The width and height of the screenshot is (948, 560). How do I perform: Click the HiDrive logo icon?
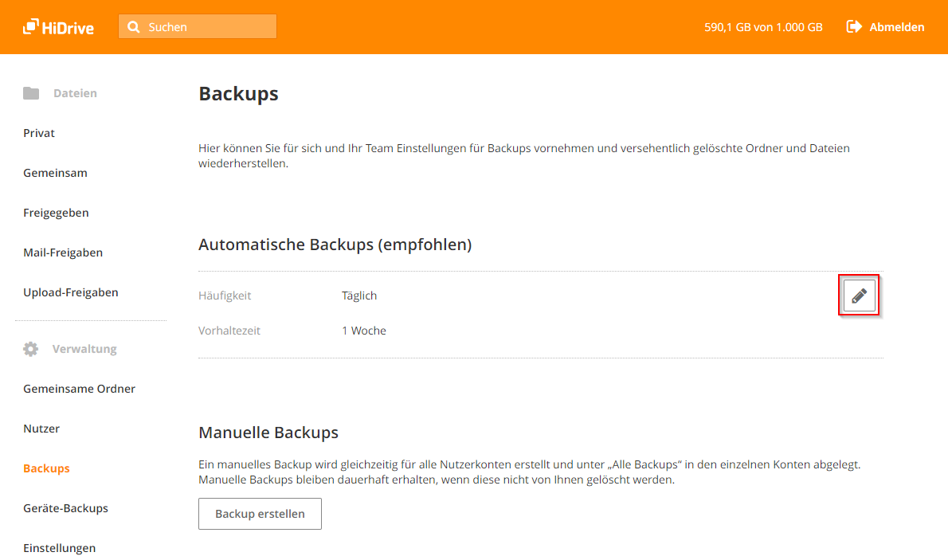31,27
